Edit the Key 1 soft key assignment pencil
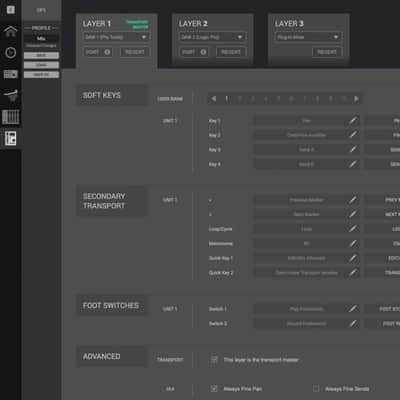Image resolution: width=400 pixels, height=400 pixels. click(353, 121)
